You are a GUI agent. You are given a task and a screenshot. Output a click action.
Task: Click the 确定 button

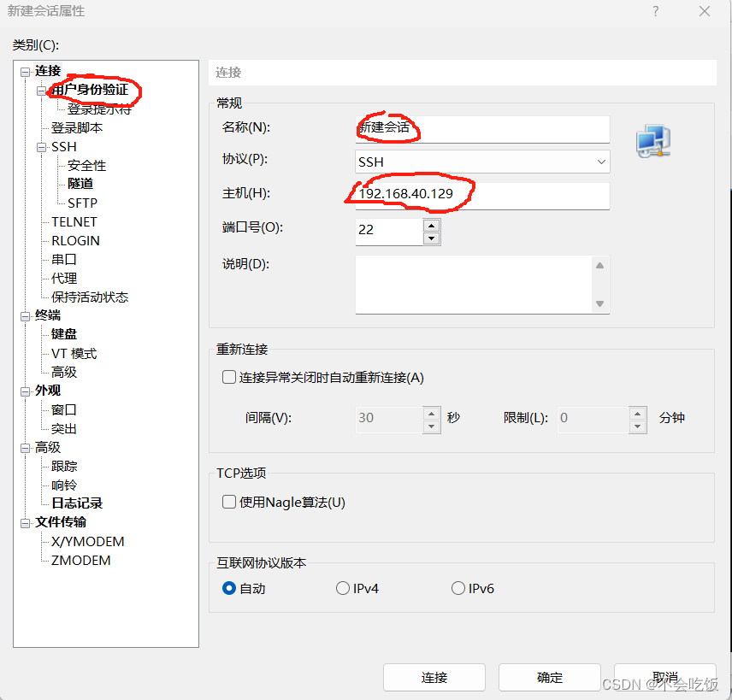[549, 677]
